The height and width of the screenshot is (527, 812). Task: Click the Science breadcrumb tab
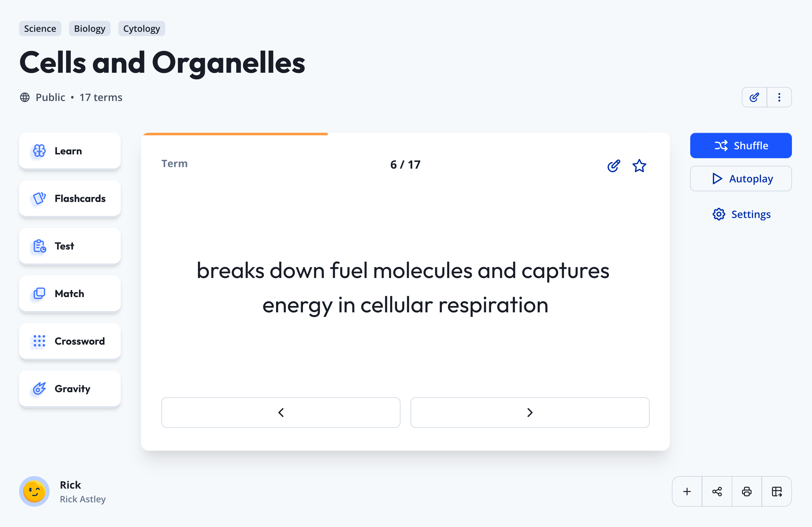coord(40,28)
